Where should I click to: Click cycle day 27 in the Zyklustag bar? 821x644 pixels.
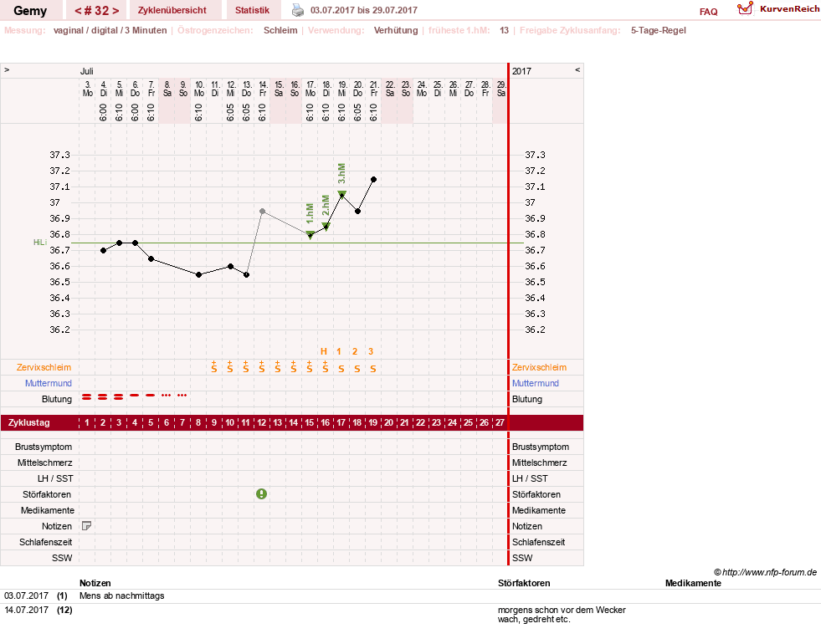click(x=500, y=422)
